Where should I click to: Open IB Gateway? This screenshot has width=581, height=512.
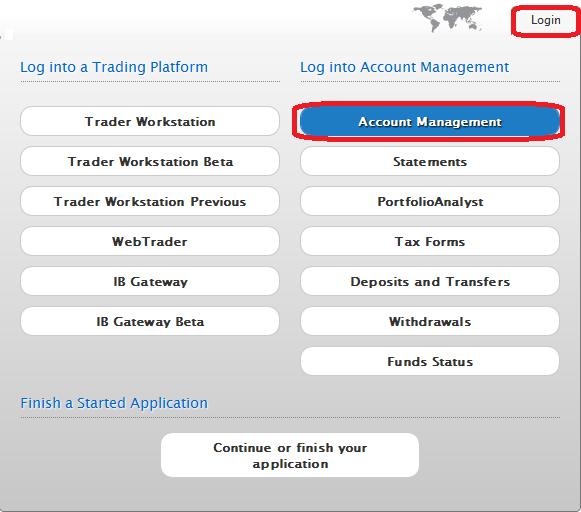point(150,281)
